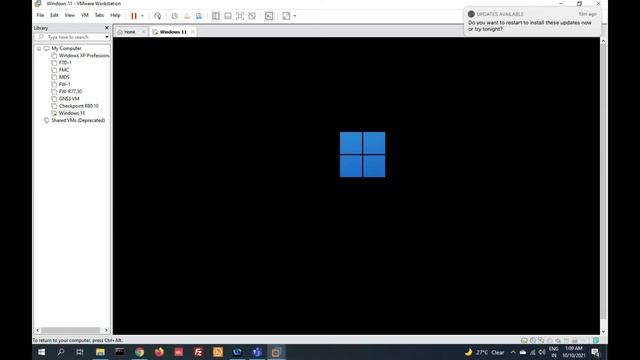The height and width of the screenshot is (360, 640).
Task: Open File Explorer from the taskbar
Action: [100, 352]
